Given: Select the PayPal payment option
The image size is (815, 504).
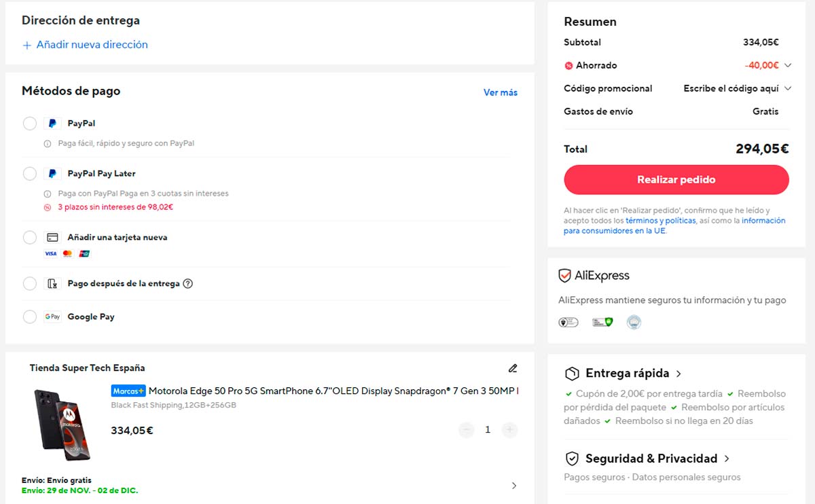Looking at the screenshot, I should (30, 124).
